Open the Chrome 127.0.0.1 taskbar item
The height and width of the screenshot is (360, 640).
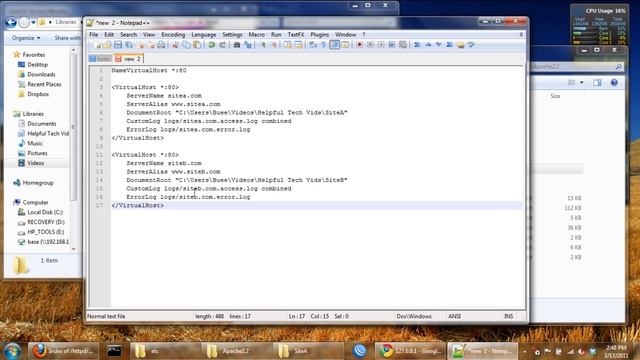[410, 351]
